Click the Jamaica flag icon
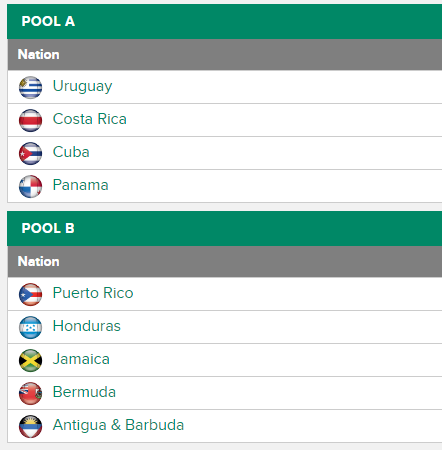Screen dimensions: 442x450 pos(30,360)
